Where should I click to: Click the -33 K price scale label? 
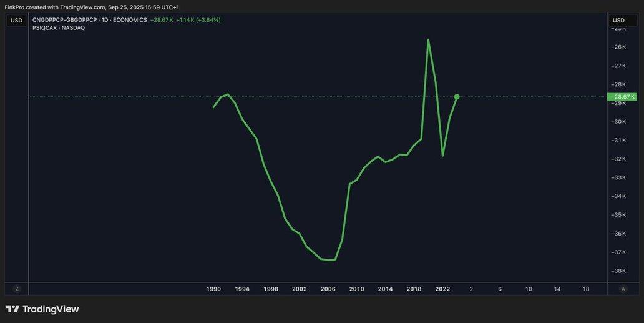click(x=618, y=178)
